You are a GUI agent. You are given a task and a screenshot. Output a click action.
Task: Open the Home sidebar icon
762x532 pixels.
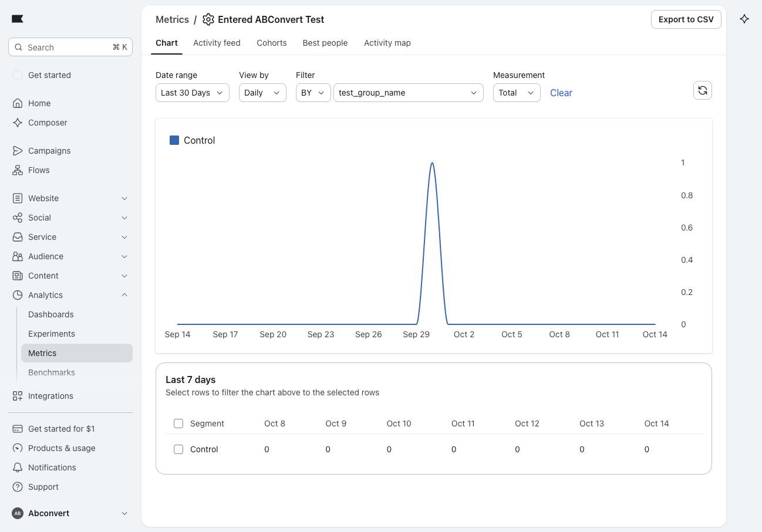[x=18, y=103]
